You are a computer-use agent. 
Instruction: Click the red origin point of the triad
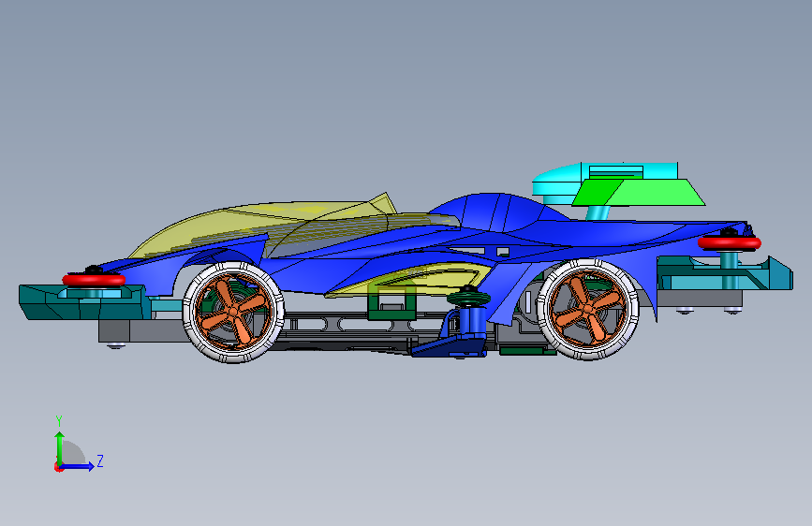point(58,467)
